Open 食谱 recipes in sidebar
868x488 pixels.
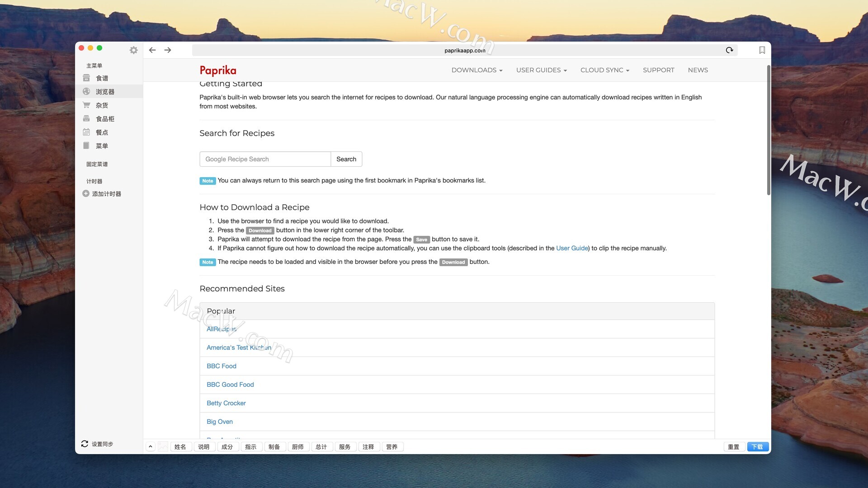point(109,78)
